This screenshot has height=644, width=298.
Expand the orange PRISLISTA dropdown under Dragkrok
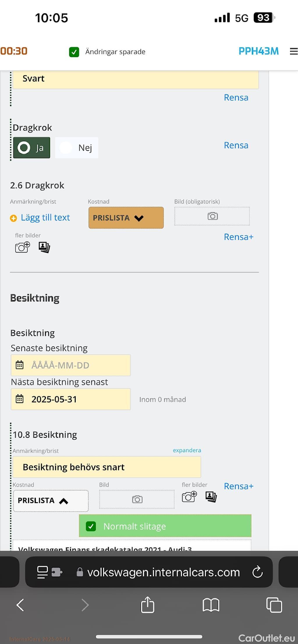[x=126, y=218]
